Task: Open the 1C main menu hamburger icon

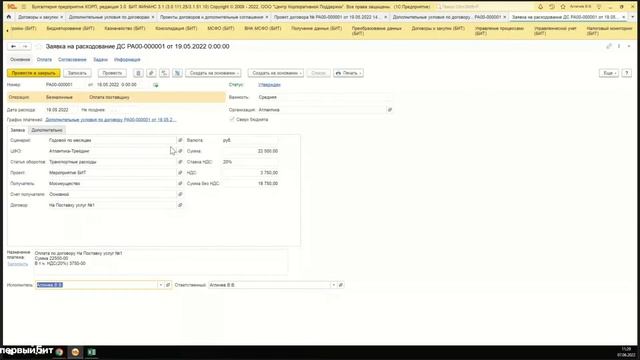Action: point(23,7)
